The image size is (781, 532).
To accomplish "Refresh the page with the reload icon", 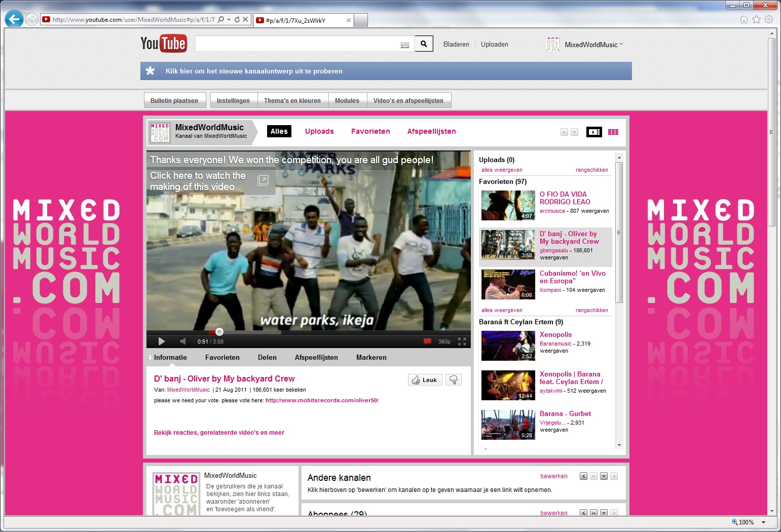I will click(x=237, y=19).
